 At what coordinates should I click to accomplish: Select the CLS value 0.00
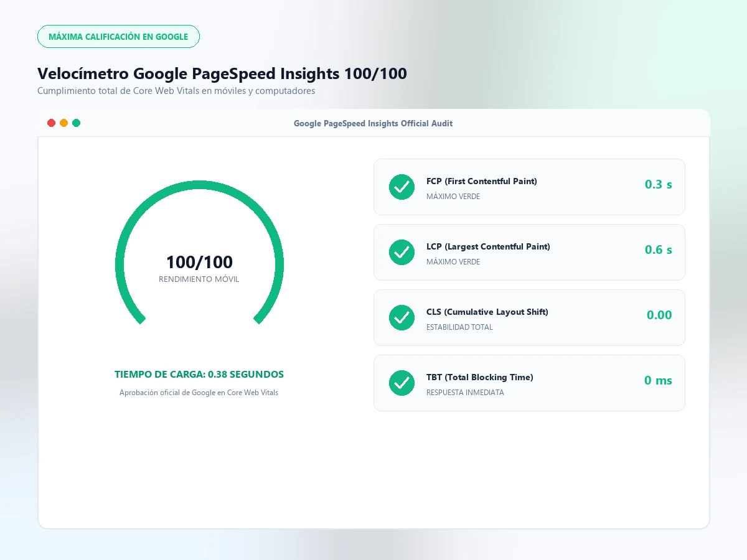[659, 315]
